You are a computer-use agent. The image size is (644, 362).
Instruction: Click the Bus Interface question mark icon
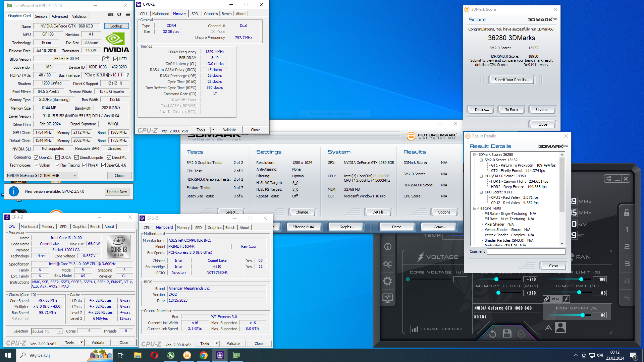coord(128,75)
